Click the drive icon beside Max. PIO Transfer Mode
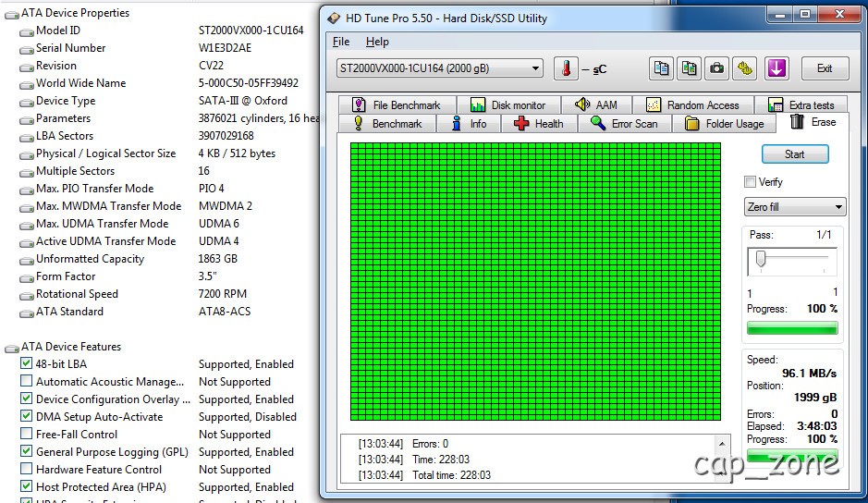Viewport: 868px width, 503px height. tap(26, 190)
